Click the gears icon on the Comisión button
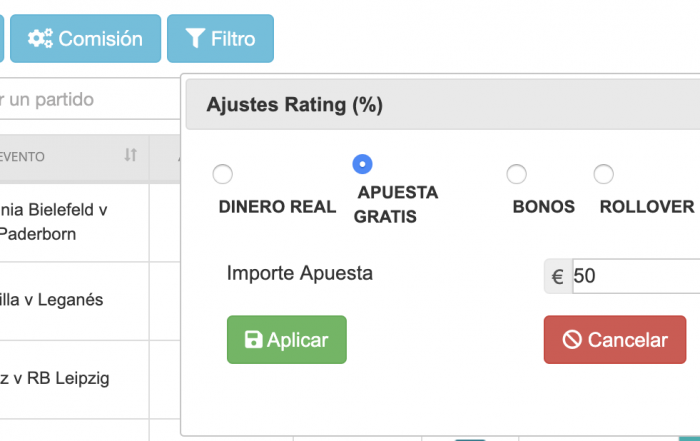 [40, 38]
